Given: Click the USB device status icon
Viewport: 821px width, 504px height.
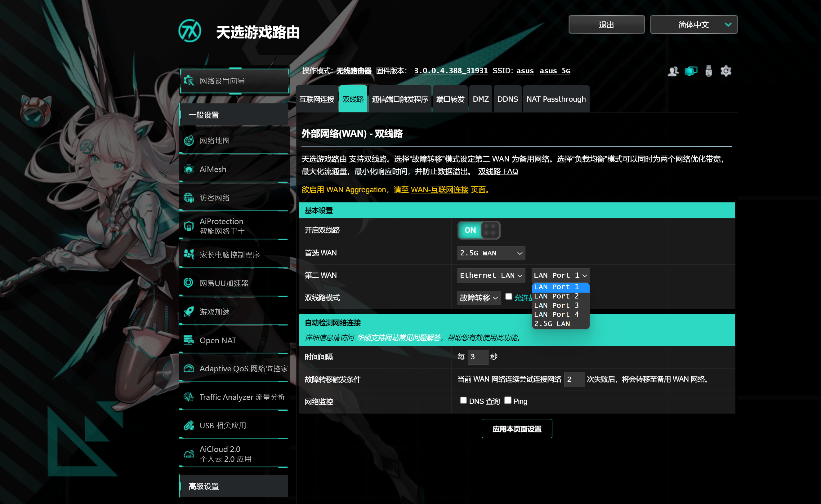Looking at the screenshot, I should click(x=709, y=71).
